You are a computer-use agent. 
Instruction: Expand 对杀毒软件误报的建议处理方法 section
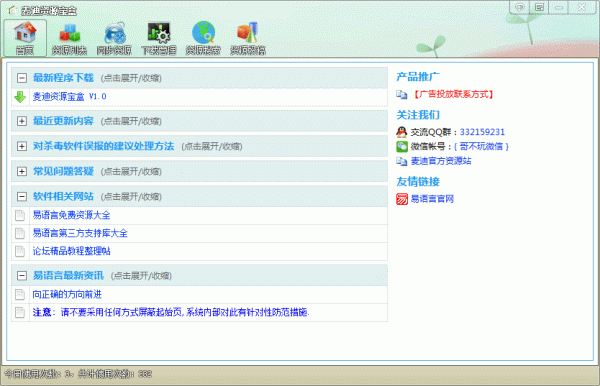(22, 146)
